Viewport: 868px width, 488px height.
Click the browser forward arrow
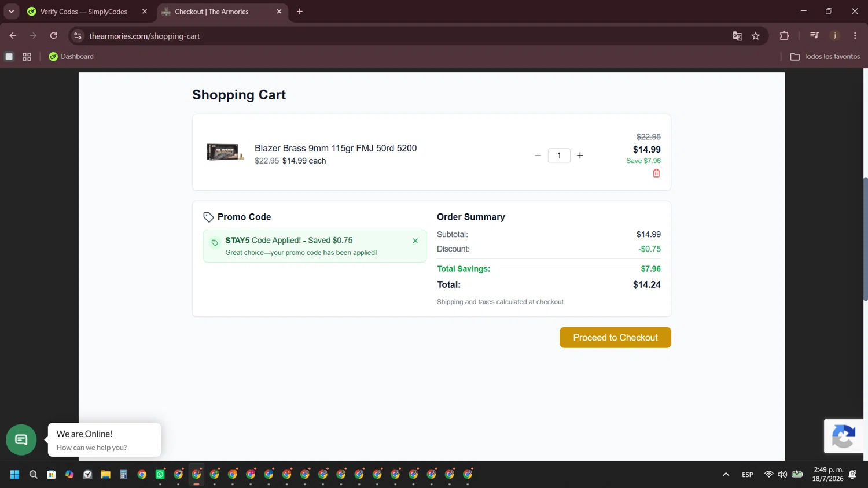tap(33, 36)
